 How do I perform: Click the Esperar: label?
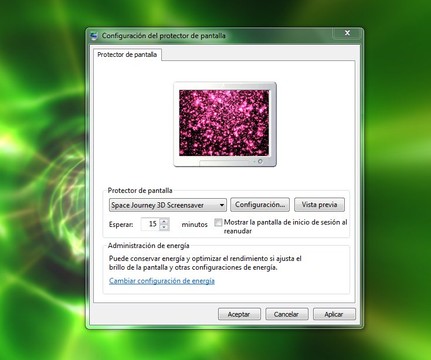(121, 225)
